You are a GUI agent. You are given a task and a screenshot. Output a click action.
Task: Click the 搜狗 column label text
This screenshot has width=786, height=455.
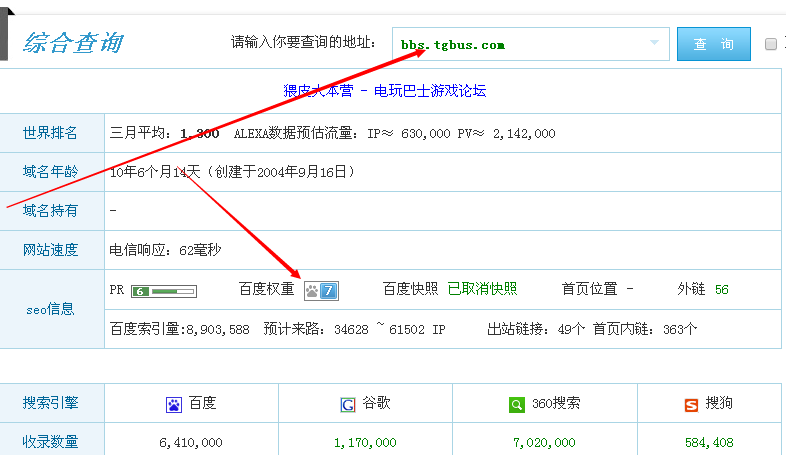pos(719,403)
